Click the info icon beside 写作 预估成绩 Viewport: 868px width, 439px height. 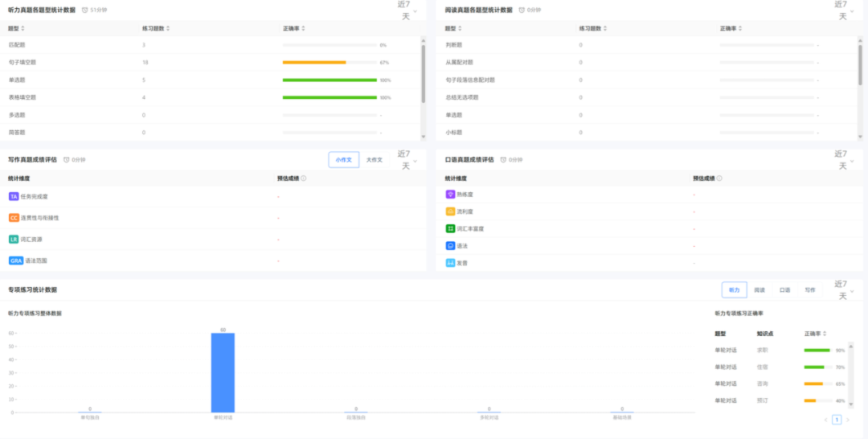303,178
